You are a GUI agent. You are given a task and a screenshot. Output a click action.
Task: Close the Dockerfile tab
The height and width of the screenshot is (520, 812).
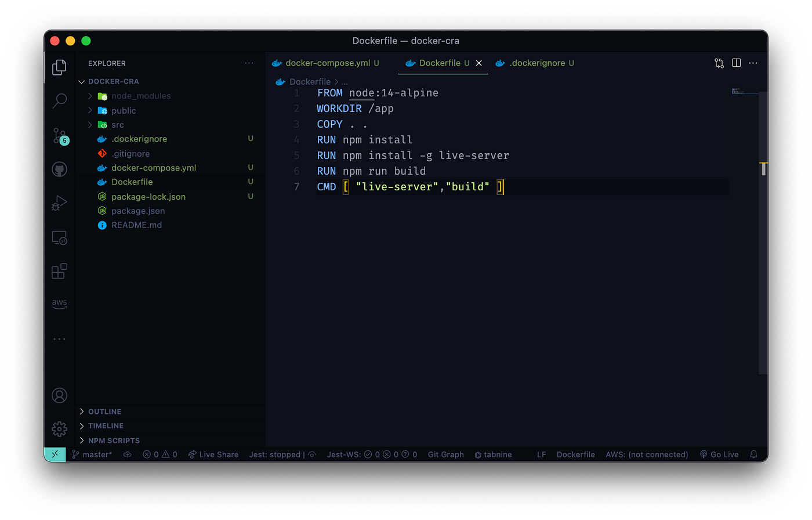[x=478, y=63]
